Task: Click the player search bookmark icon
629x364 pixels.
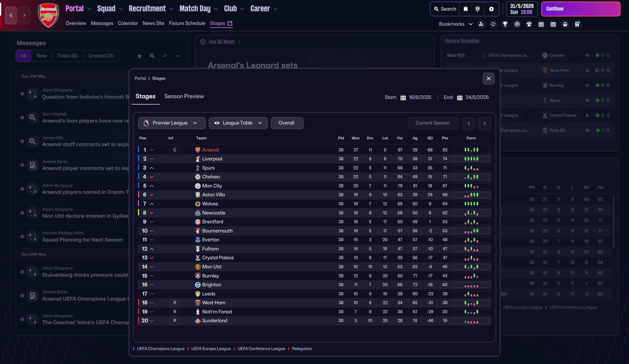Action: tap(481, 24)
